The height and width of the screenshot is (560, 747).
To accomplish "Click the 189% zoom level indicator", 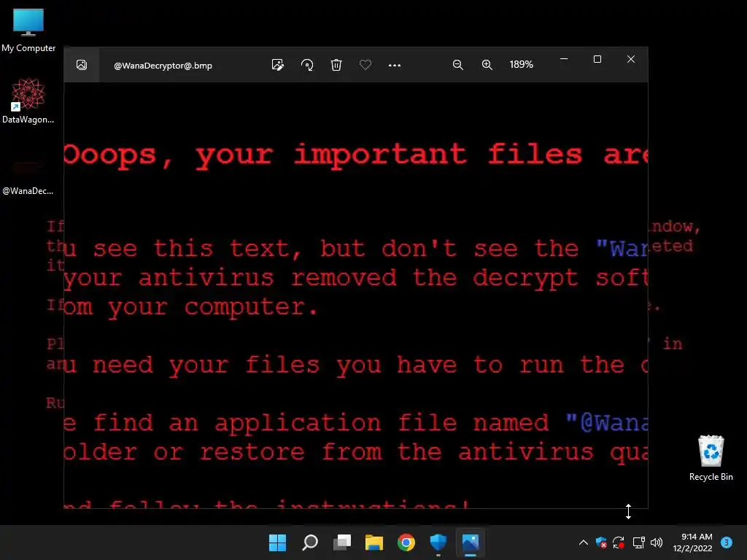I will pyautogui.click(x=521, y=64).
